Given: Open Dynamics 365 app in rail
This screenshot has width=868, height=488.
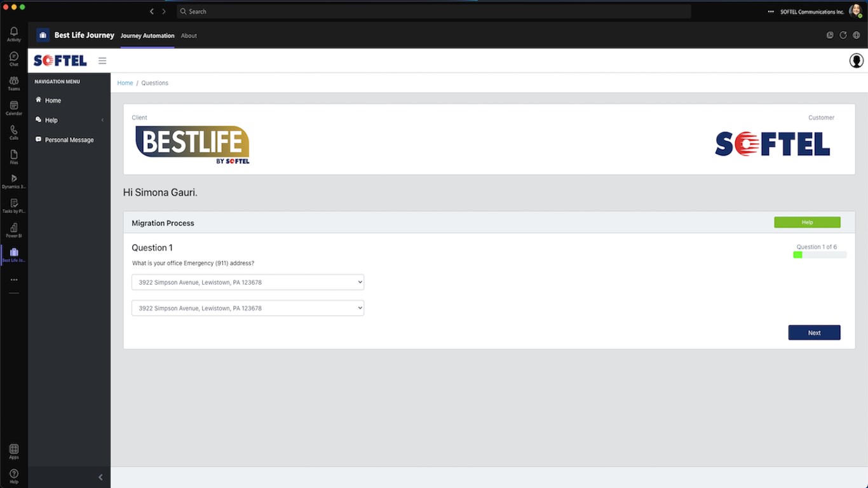Looking at the screenshot, I should point(14,182).
